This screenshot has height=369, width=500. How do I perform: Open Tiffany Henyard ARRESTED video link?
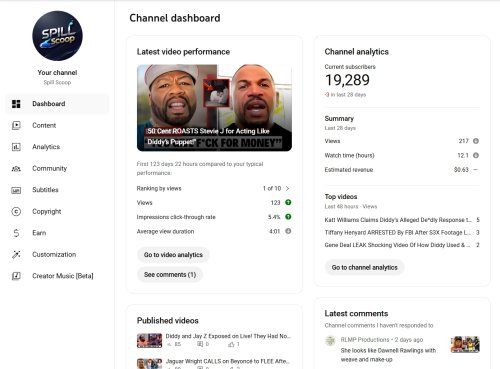coord(398,233)
